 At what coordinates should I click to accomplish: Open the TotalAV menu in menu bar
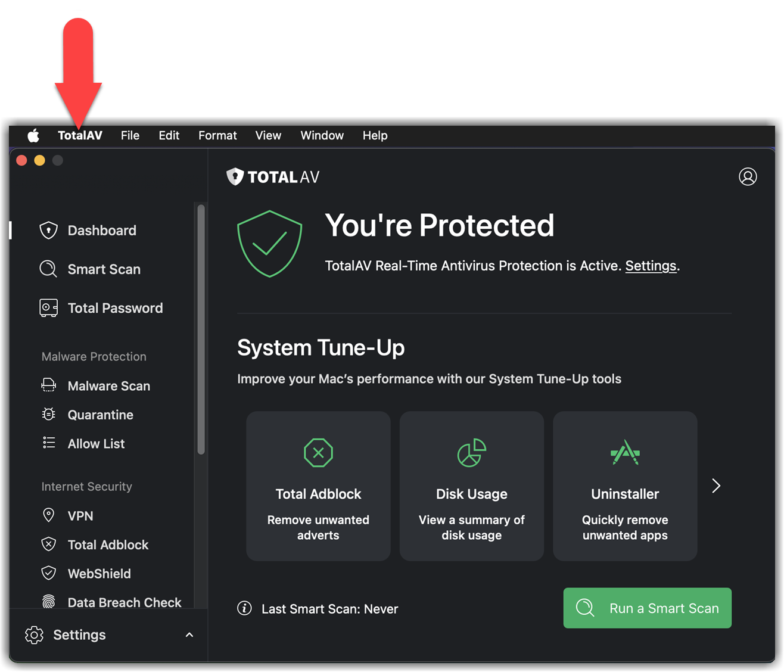(80, 136)
